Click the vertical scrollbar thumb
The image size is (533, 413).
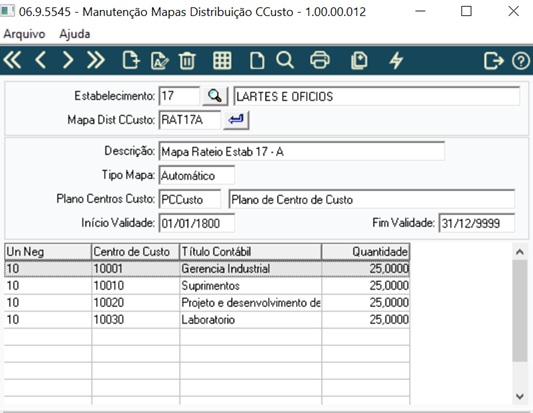click(x=519, y=311)
